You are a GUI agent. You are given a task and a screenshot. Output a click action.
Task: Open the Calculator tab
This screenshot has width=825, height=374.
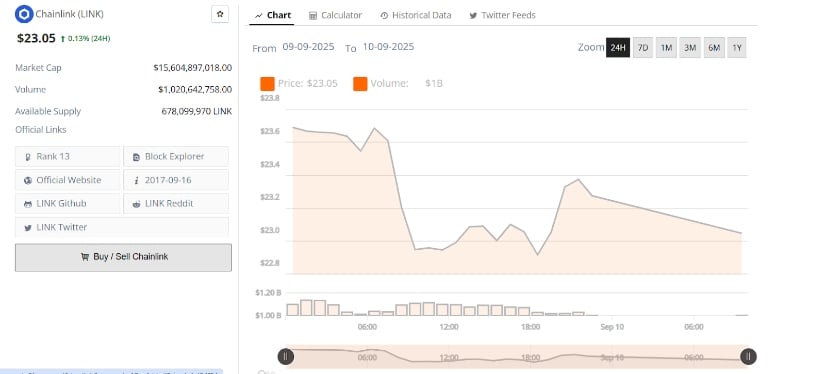click(335, 15)
